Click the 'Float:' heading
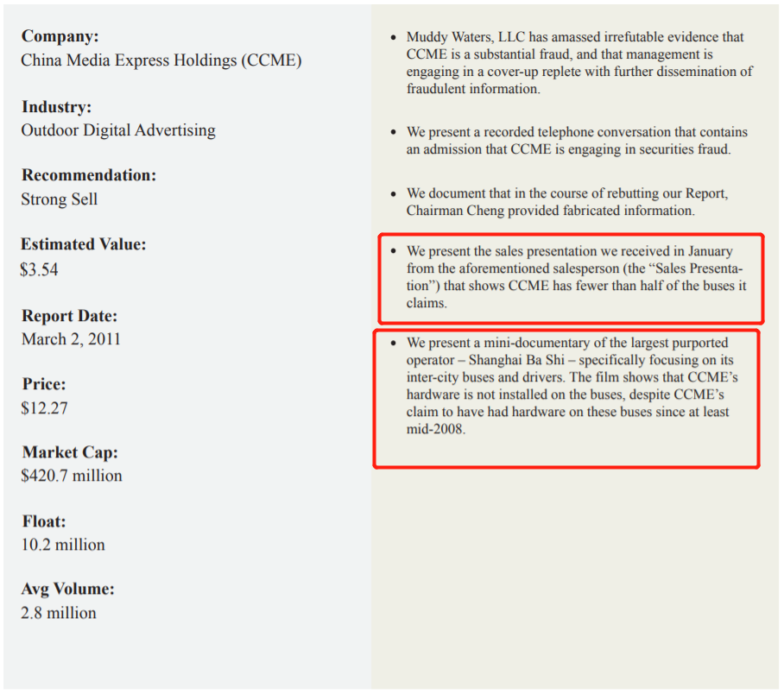The height and width of the screenshot is (694, 784). point(44,522)
